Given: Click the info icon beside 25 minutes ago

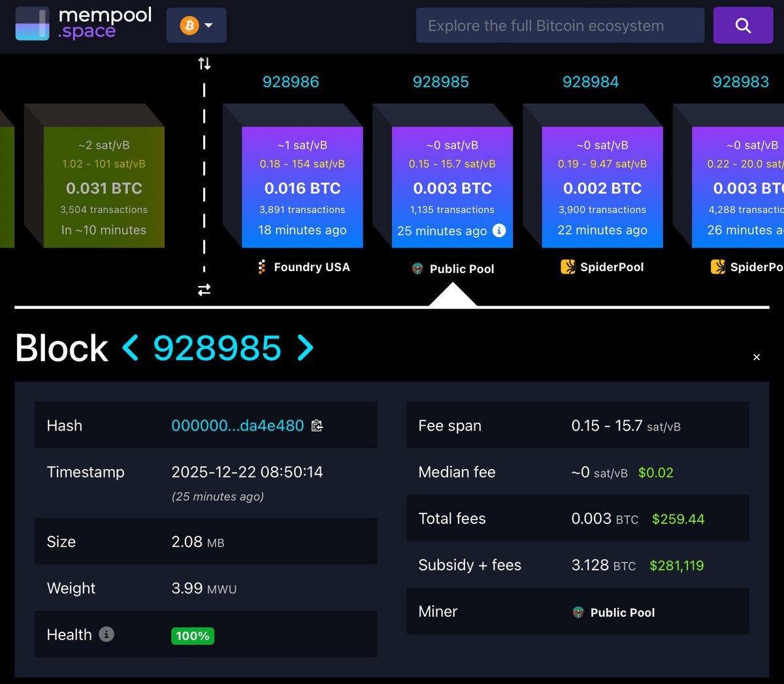Looking at the screenshot, I should click(499, 230).
